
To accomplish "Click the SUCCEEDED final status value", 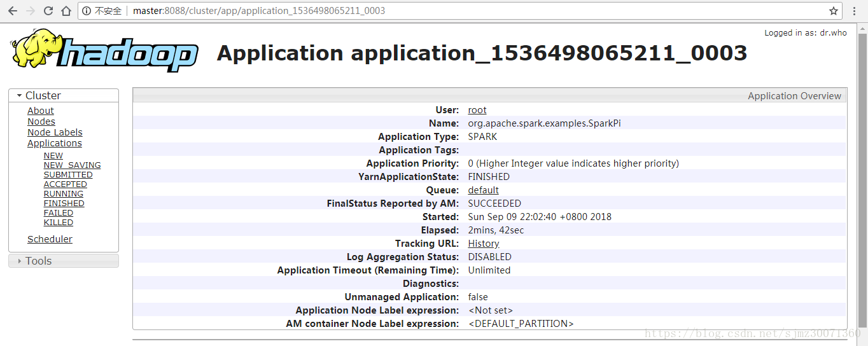I will 494,204.
